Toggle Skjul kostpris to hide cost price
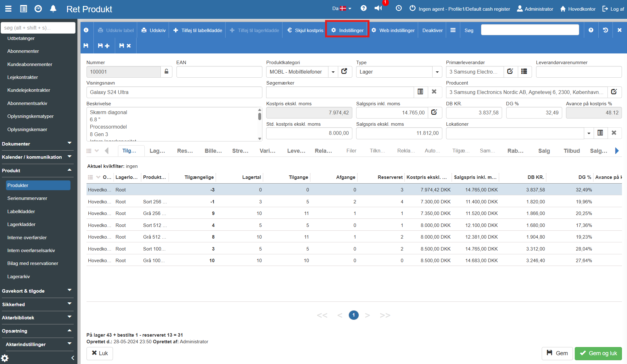The image size is (627, 364). click(305, 30)
